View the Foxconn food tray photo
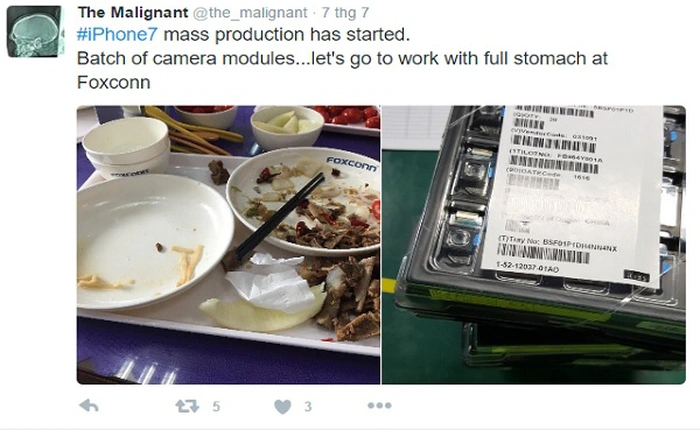 (x=228, y=245)
